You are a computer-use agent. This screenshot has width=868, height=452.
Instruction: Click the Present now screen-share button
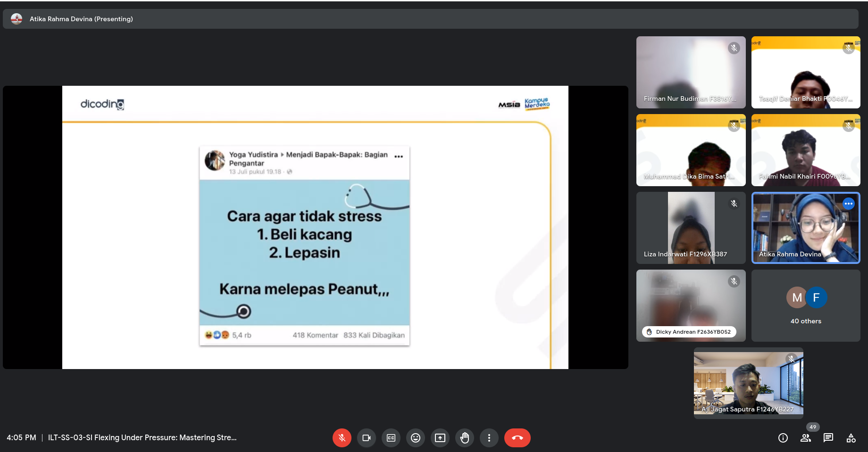tap(440, 438)
